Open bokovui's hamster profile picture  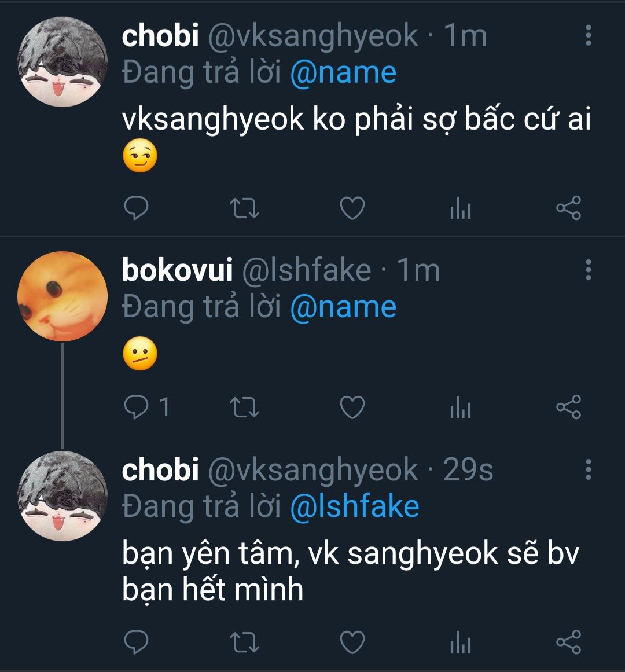coord(62,296)
